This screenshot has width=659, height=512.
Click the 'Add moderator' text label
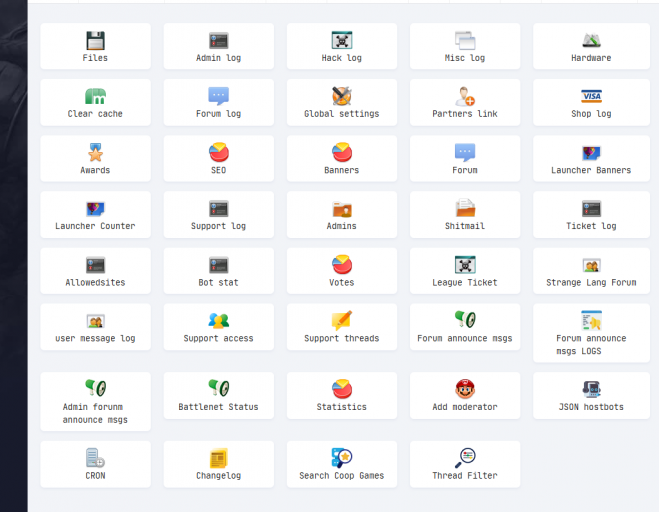465,407
